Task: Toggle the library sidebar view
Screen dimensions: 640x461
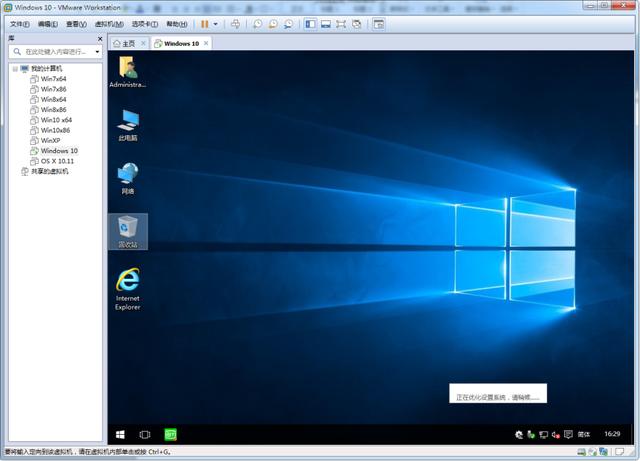Action: click(310, 24)
